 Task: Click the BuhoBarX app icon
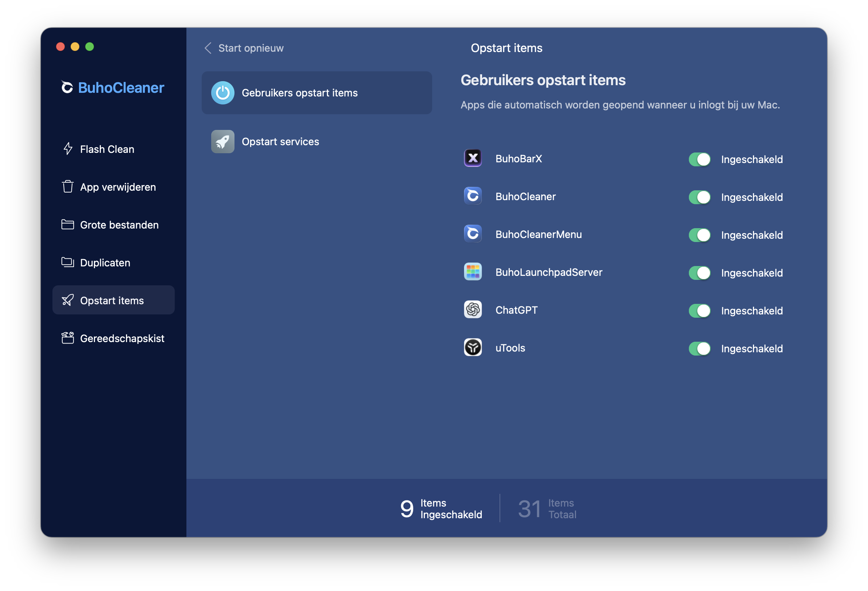click(x=473, y=158)
